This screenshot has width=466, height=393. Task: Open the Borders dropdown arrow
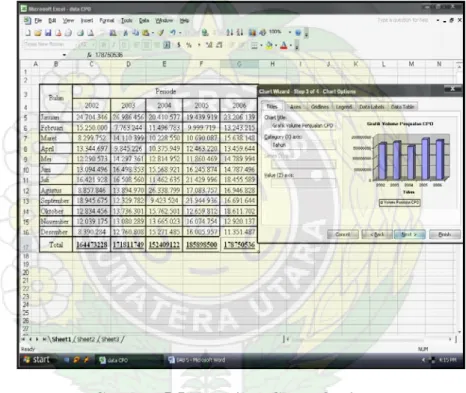pos(261,45)
